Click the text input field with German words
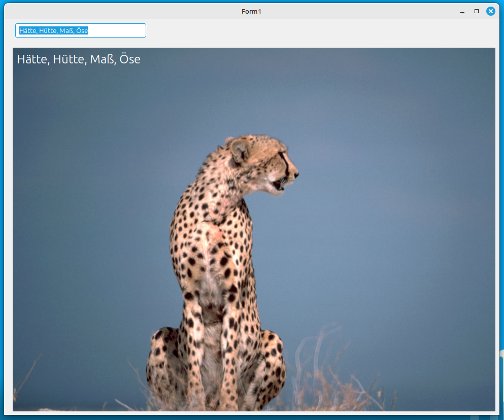504x420 pixels. [81, 30]
